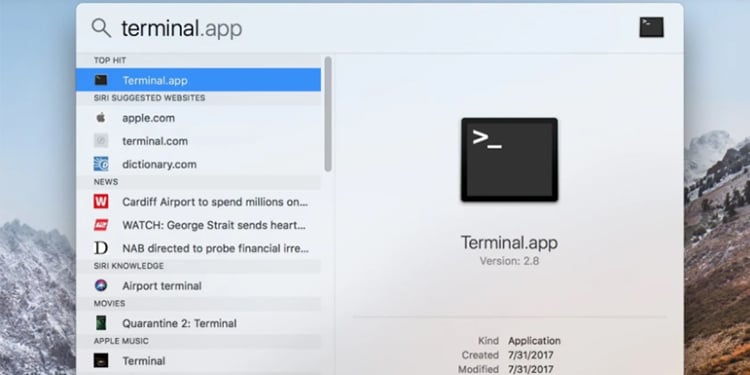Select the Quarantine 2: Terminal movie result

199,323
